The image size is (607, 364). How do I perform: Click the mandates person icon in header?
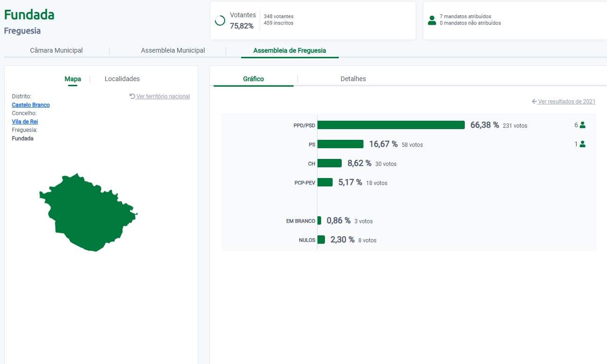(432, 20)
